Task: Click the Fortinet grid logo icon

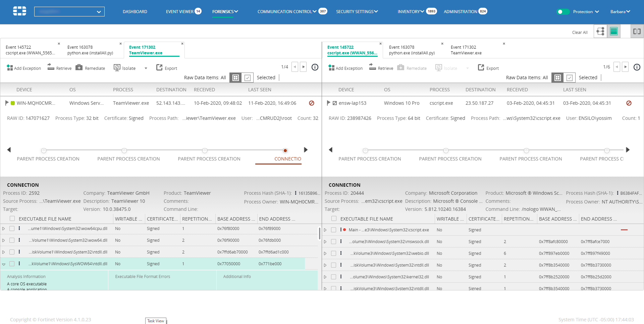Action: [19, 11]
